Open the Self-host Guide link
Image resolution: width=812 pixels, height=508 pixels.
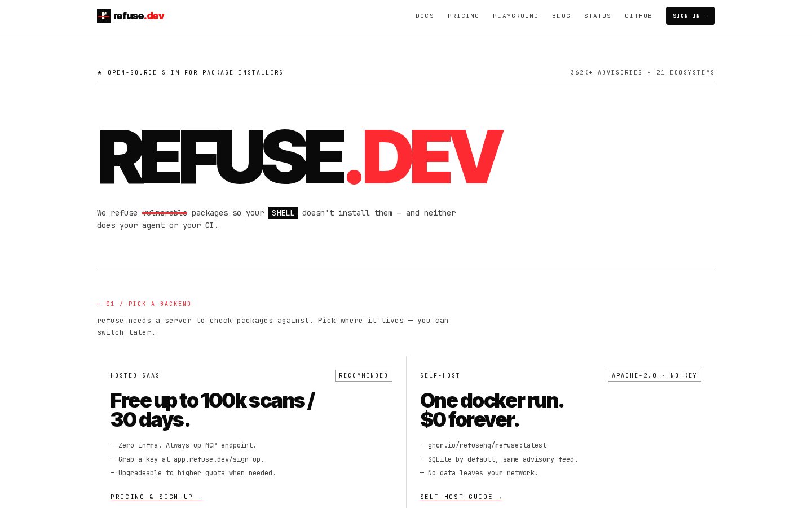[x=461, y=497]
